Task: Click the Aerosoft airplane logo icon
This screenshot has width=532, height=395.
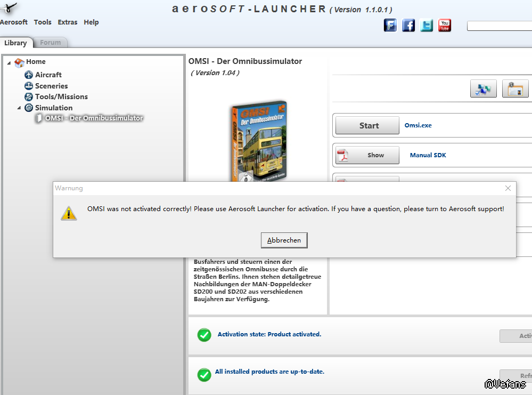Action: pos(9,7)
